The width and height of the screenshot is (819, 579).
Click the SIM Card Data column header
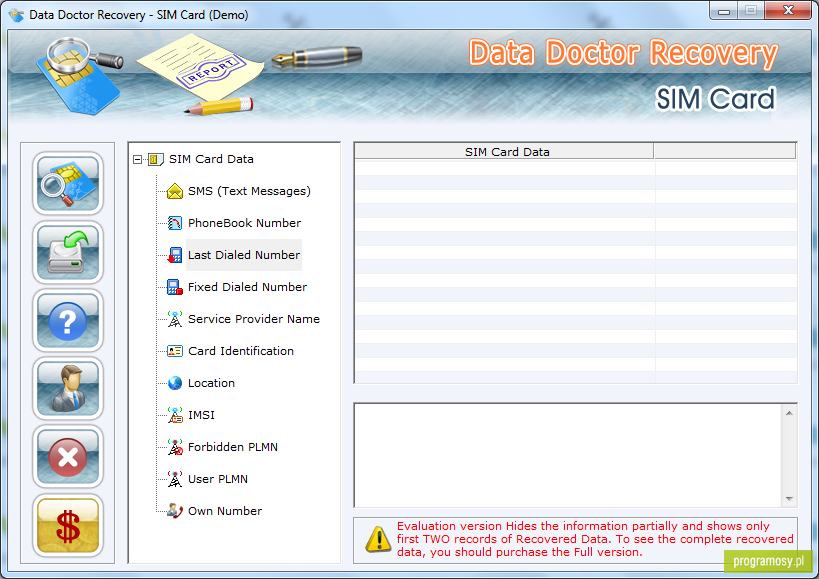[x=504, y=151]
